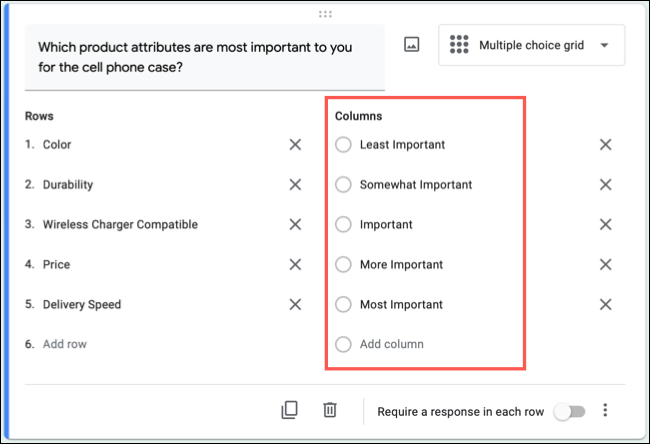
Task: Edit the Price row label
Action: pyautogui.click(x=56, y=264)
